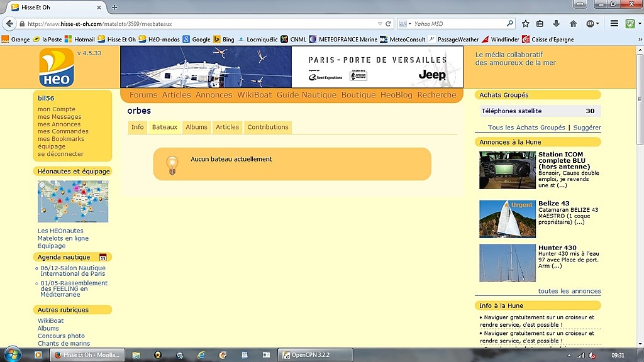The image size is (644, 362).
Task: Switch to the Info tab
Action: [138, 127]
